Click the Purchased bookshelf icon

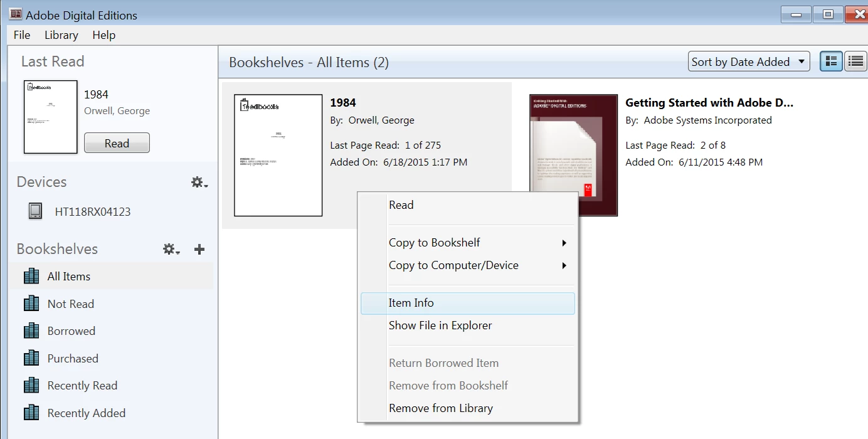tap(31, 358)
